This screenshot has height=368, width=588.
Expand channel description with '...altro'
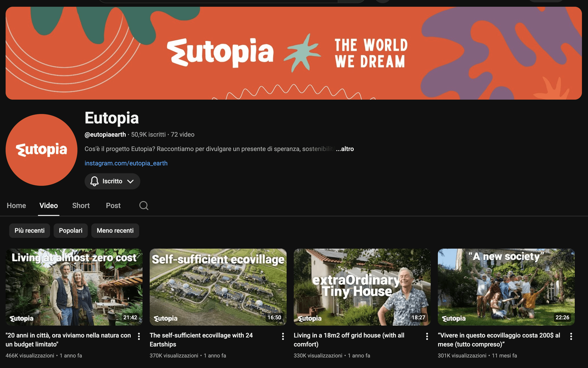(x=345, y=149)
